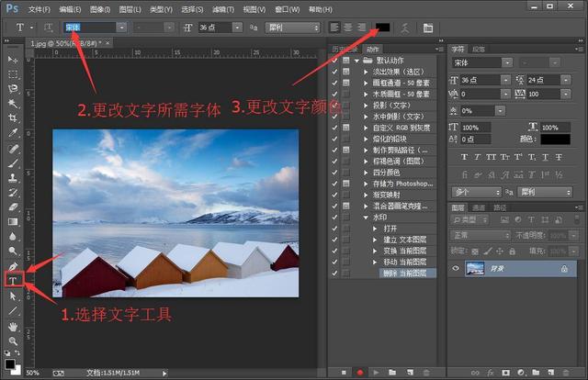
Task: Select the Rectangular Marquee tool
Action: click(13, 74)
